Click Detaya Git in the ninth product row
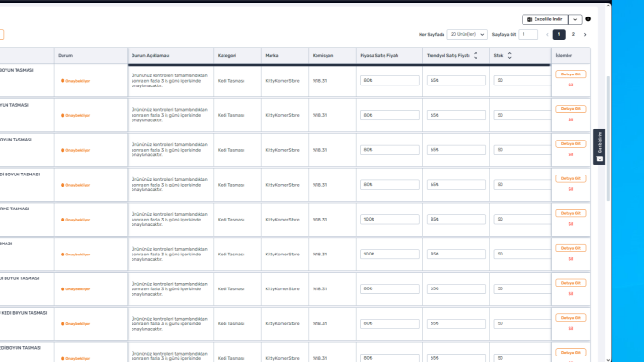 pyautogui.click(x=570, y=353)
